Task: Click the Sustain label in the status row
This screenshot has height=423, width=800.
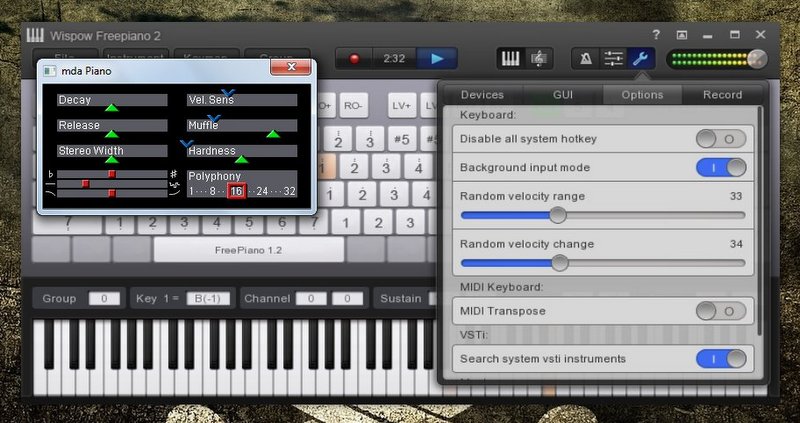Action: (401, 298)
